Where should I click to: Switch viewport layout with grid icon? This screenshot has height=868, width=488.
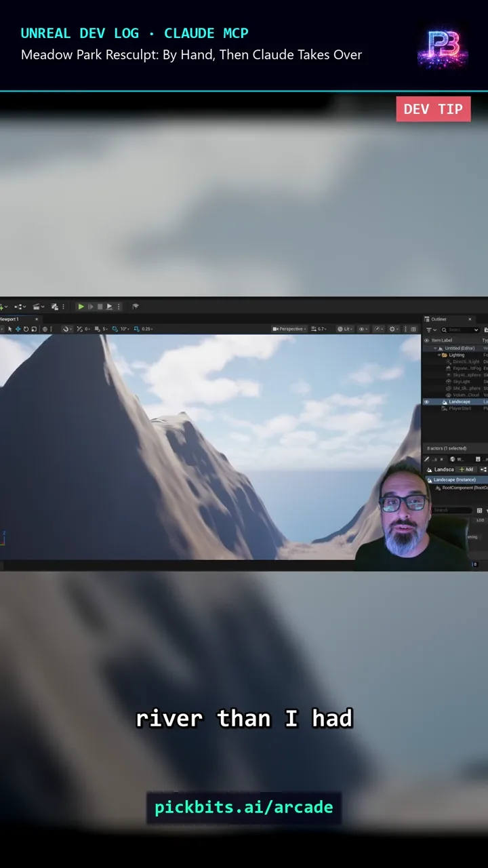413,329
